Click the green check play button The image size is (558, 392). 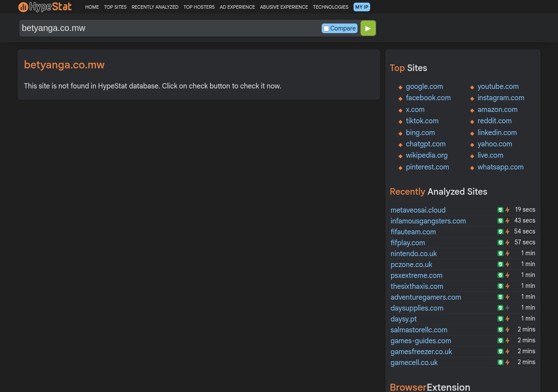(368, 28)
